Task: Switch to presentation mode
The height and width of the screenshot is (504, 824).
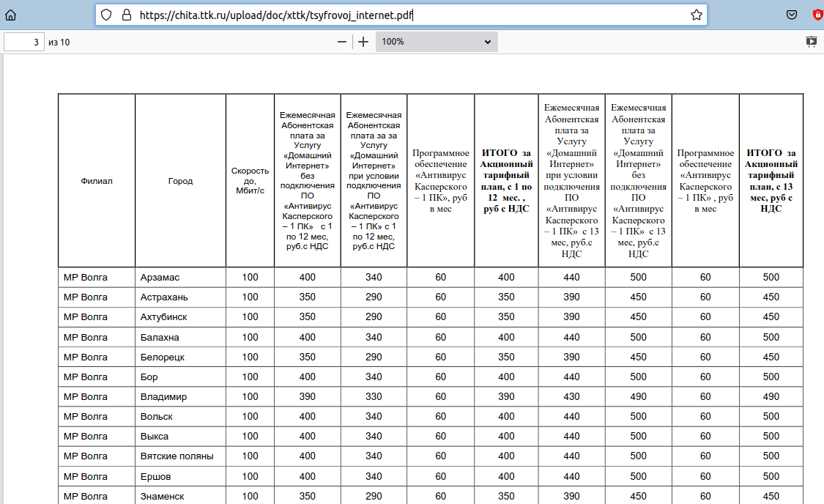Action: [811, 42]
